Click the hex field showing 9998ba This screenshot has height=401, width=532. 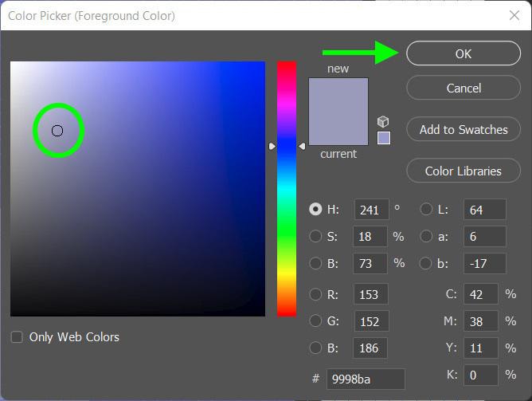tap(366, 379)
